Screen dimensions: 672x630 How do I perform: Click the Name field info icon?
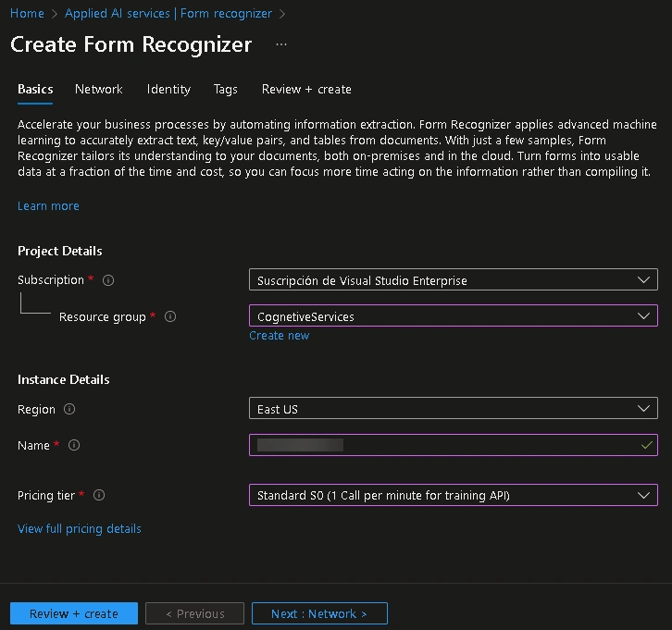point(74,445)
